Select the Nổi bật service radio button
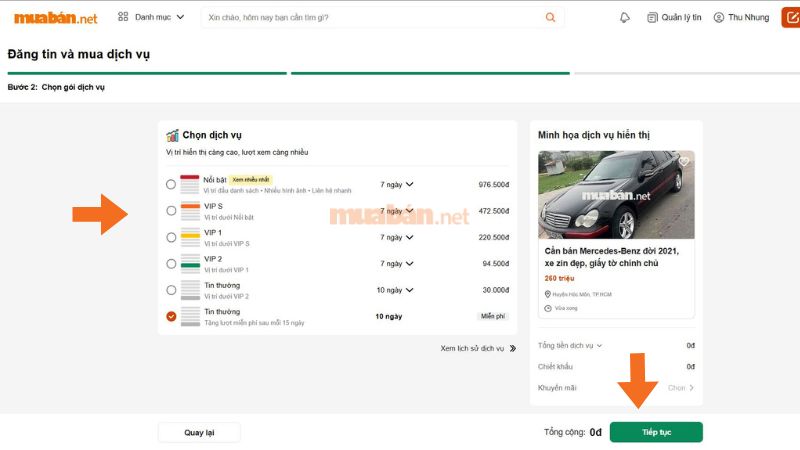Screen dimensions: 800x450 pyautogui.click(x=171, y=185)
